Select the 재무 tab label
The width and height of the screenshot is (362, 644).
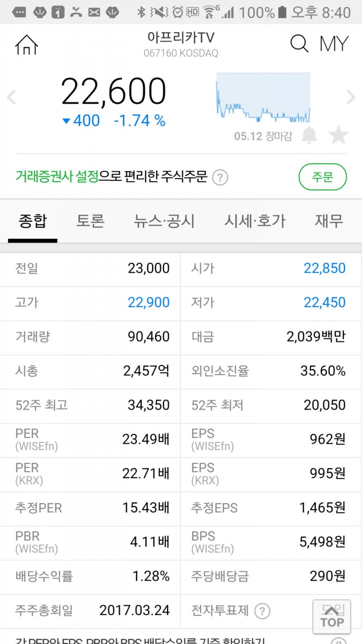(x=329, y=221)
